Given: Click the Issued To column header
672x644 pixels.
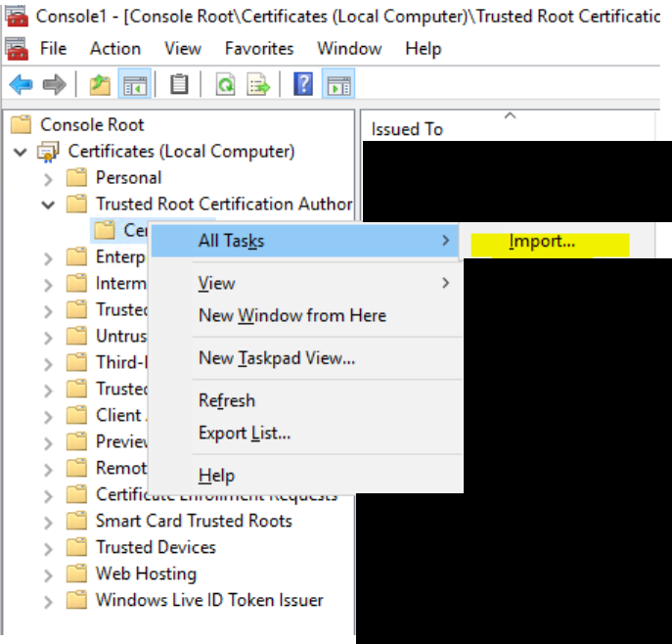Looking at the screenshot, I should pyautogui.click(x=408, y=129).
